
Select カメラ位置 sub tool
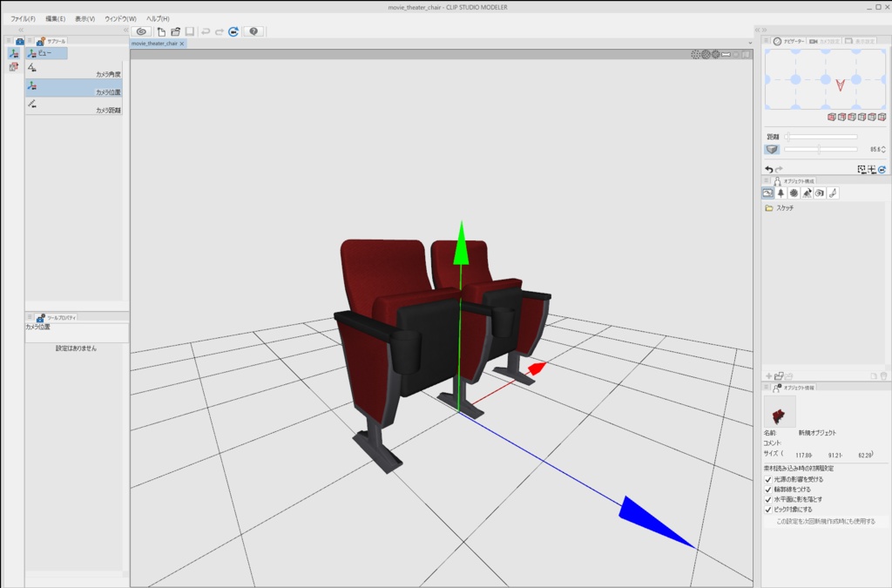point(74,88)
